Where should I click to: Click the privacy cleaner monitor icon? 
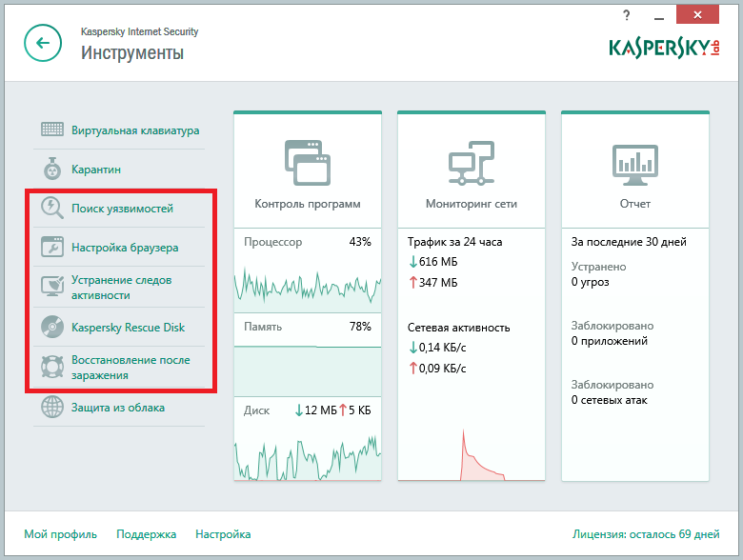click(52, 287)
